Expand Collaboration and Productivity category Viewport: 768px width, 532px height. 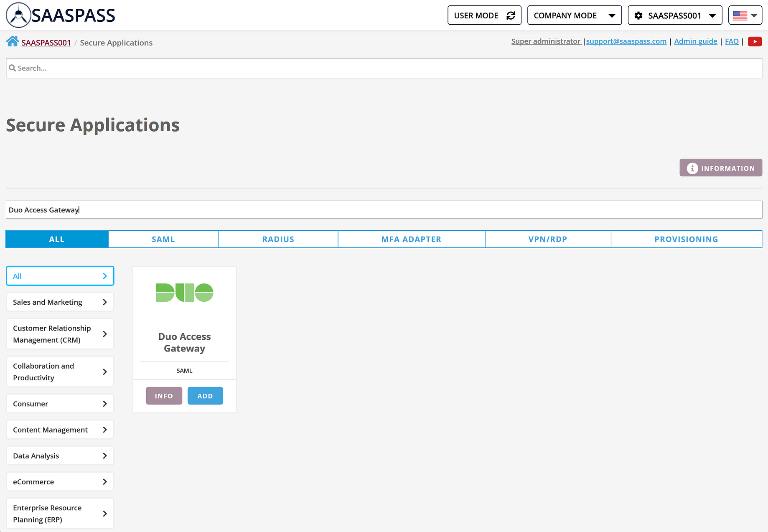point(60,372)
